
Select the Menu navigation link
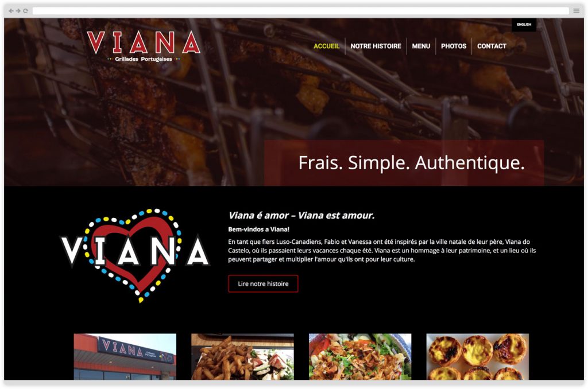click(421, 46)
